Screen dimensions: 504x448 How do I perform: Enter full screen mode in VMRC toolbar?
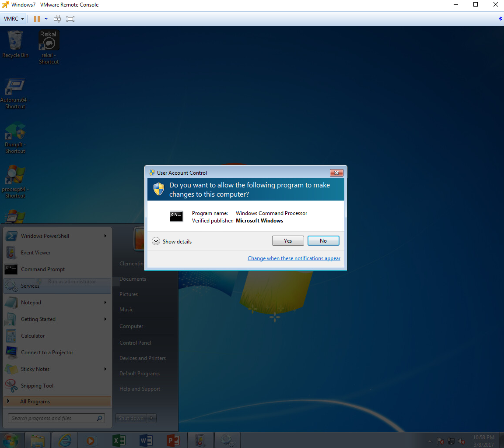[70, 19]
